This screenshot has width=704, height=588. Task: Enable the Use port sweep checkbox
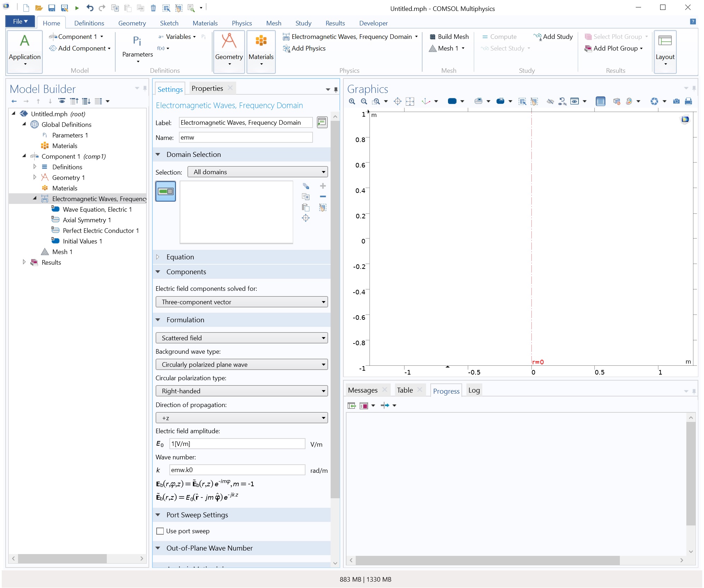[160, 531]
